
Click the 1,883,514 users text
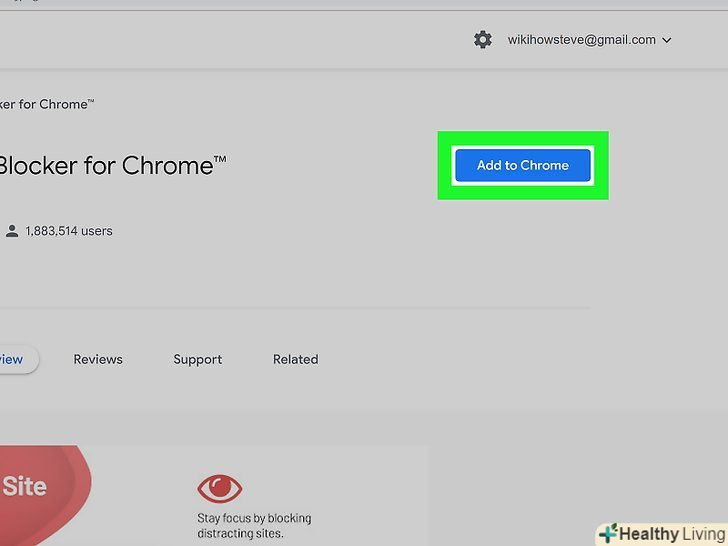69,231
